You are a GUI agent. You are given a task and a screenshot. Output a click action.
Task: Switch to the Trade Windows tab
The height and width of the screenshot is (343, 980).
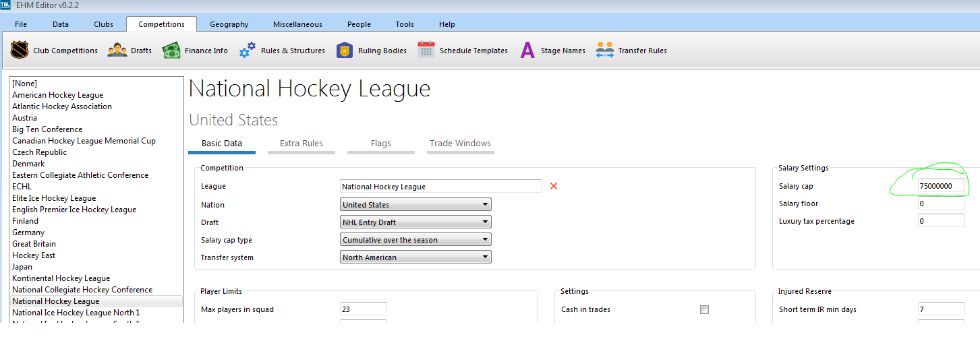click(x=461, y=144)
